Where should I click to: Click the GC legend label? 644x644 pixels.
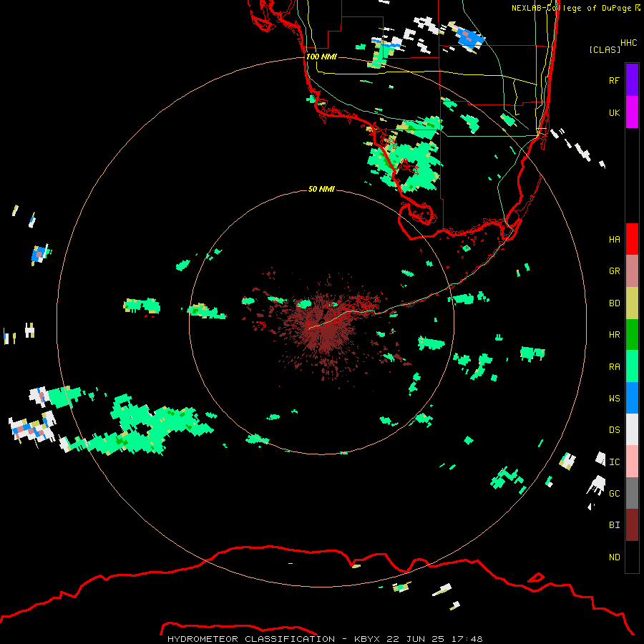(x=614, y=494)
